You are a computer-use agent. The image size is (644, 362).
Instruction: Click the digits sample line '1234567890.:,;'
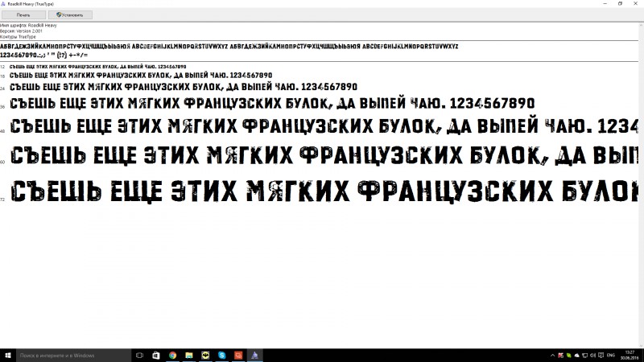[x=44, y=55]
